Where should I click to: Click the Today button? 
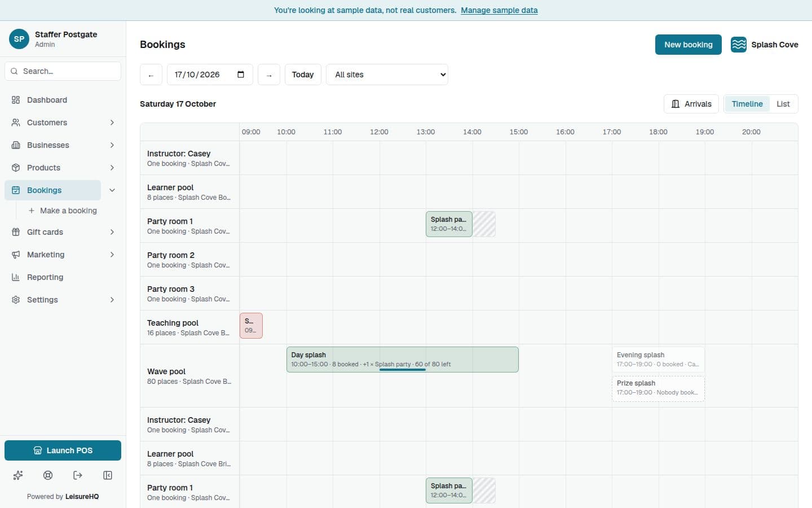coord(303,75)
